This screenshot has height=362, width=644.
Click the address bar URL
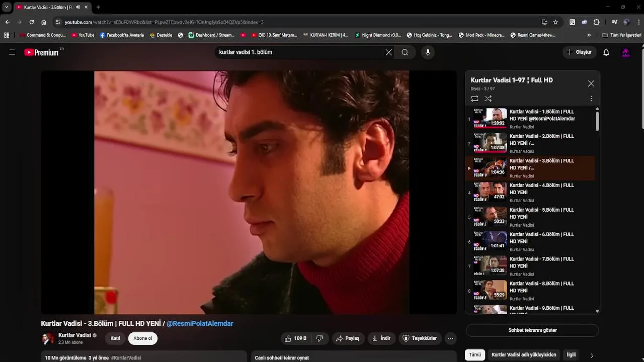tap(164, 22)
